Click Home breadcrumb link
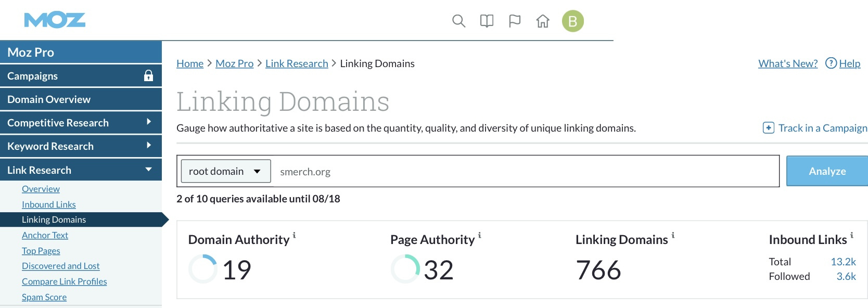 [190, 63]
